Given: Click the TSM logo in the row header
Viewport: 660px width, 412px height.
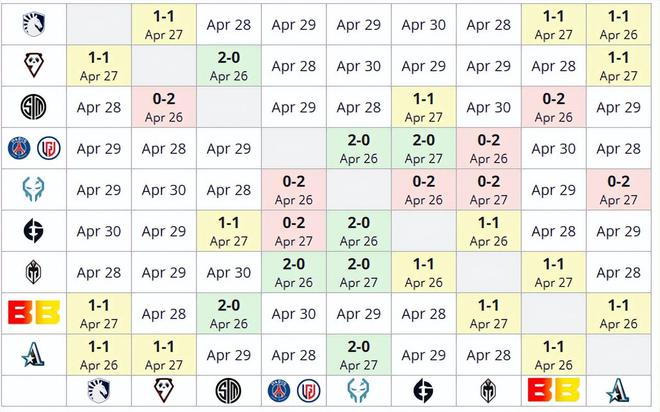Looking at the screenshot, I should click(x=34, y=106).
